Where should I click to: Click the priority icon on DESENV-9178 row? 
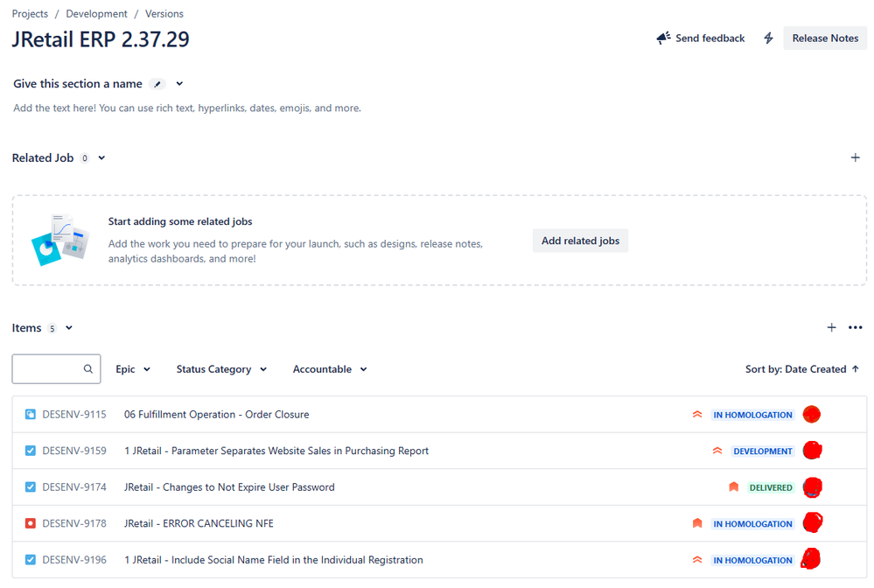697,523
